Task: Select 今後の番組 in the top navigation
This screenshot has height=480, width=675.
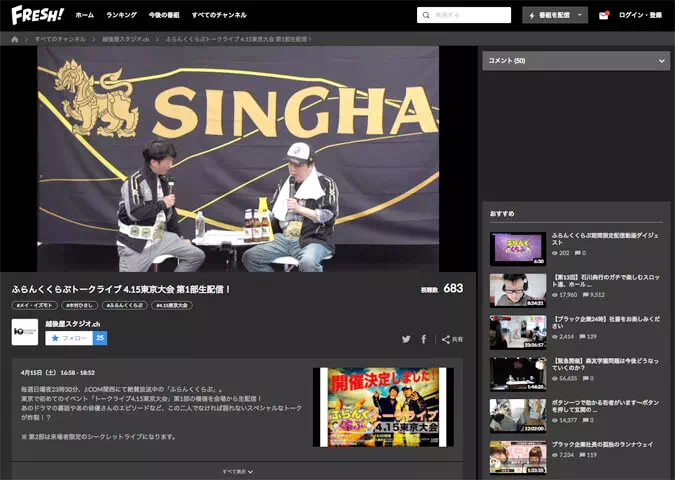Action: click(x=164, y=15)
